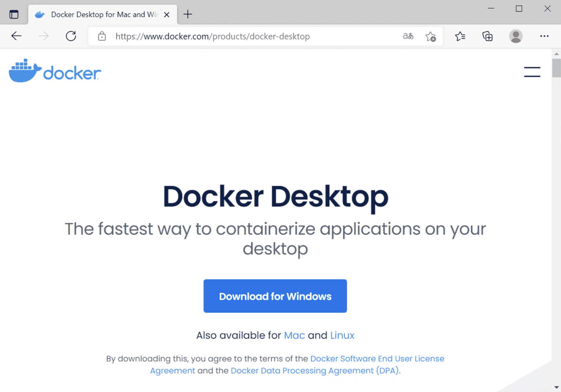View site information via the lock icon
The width and height of the screenshot is (561, 392).
click(x=102, y=36)
